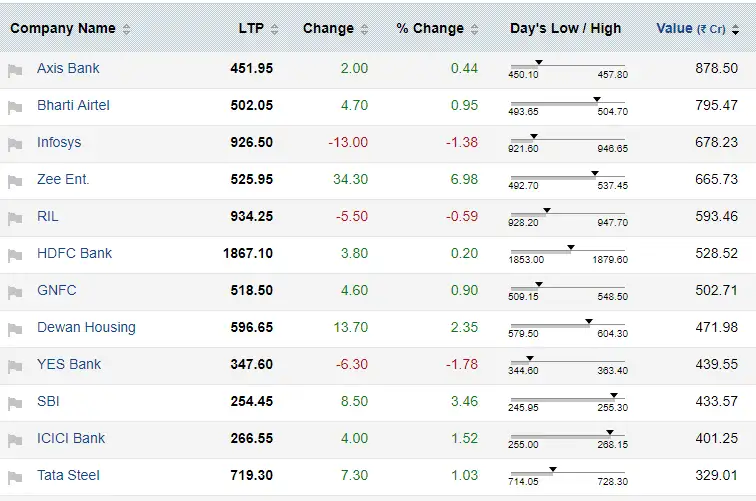Click the flag icon next to Infosys
756x501 pixels.
[15, 144]
